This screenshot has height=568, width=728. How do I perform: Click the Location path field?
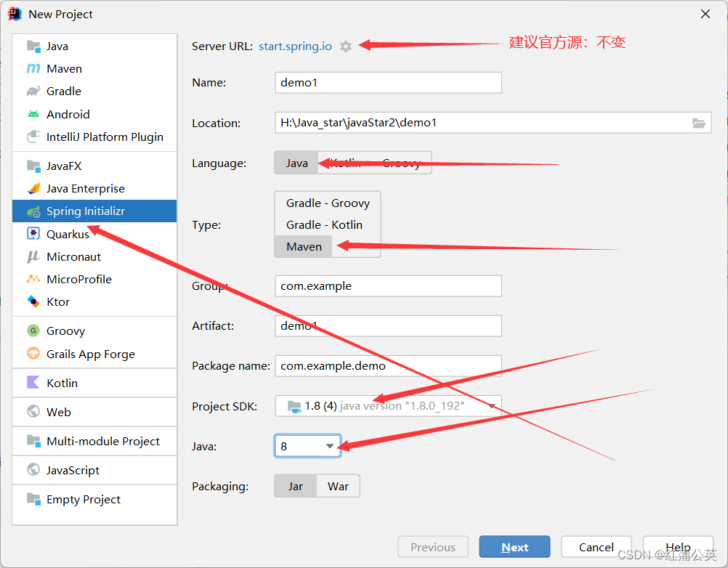point(493,123)
